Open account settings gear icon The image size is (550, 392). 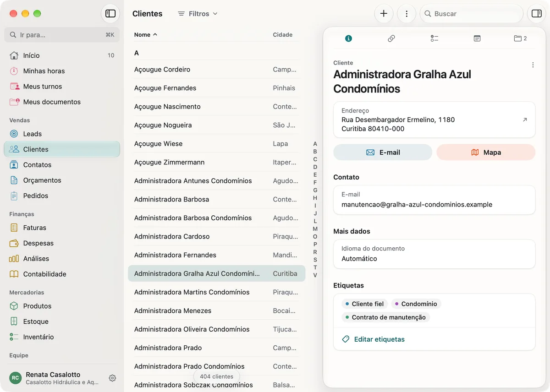point(112,378)
